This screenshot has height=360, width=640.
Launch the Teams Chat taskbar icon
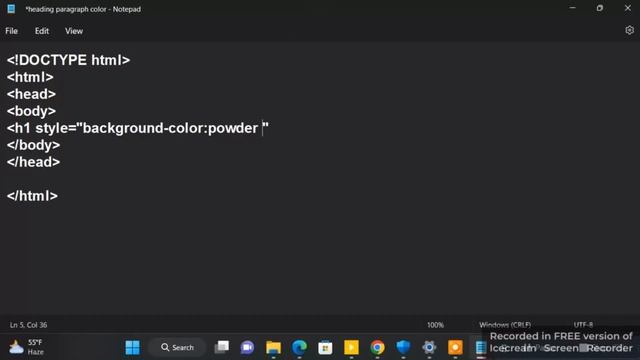click(247, 347)
